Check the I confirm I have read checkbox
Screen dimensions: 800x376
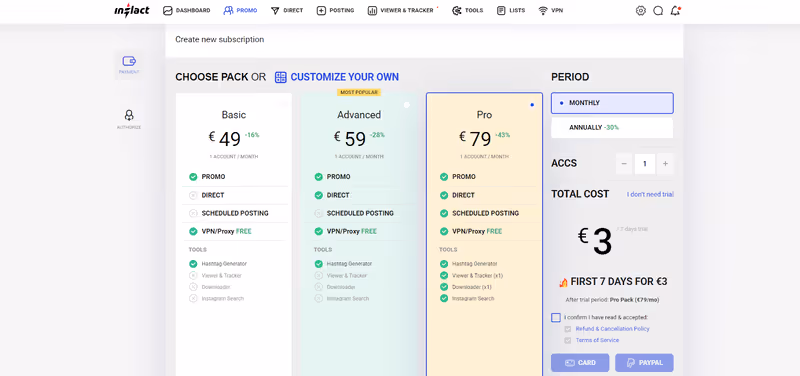[x=556, y=317]
